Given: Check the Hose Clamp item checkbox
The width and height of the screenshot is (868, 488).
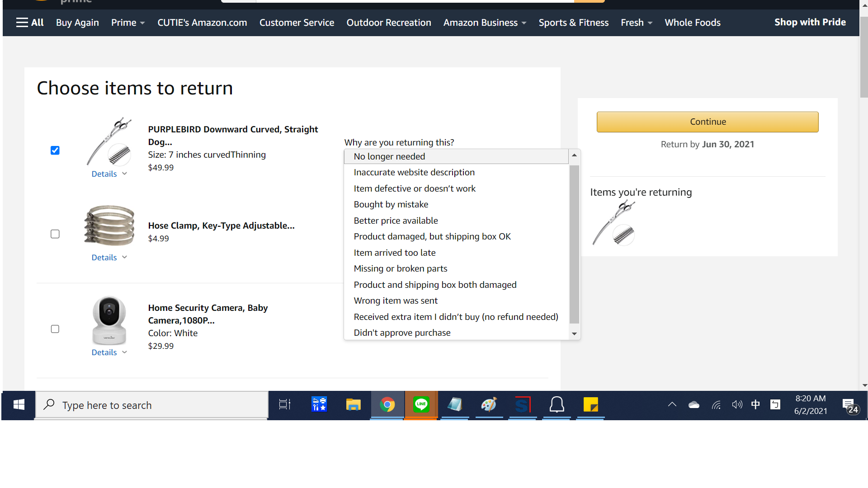Looking at the screenshot, I should click(x=55, y=234).
